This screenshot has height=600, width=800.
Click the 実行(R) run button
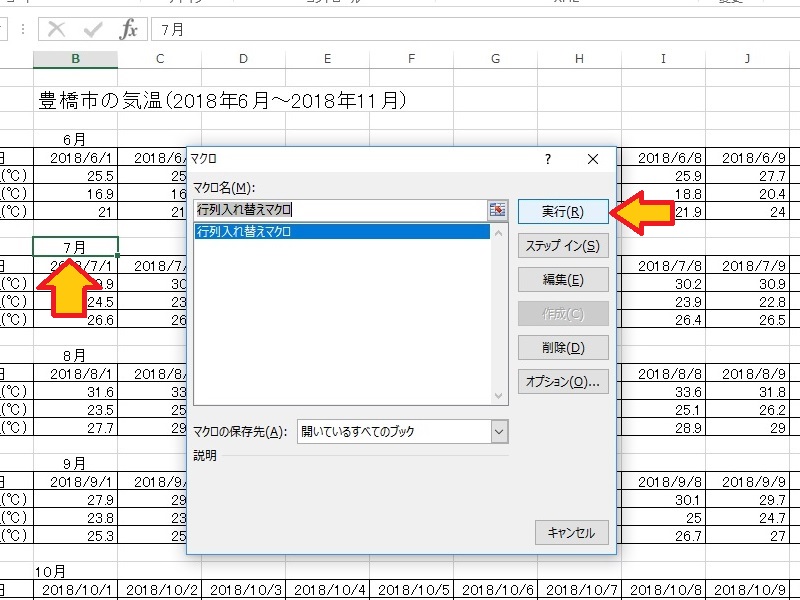tap(562, 212)
